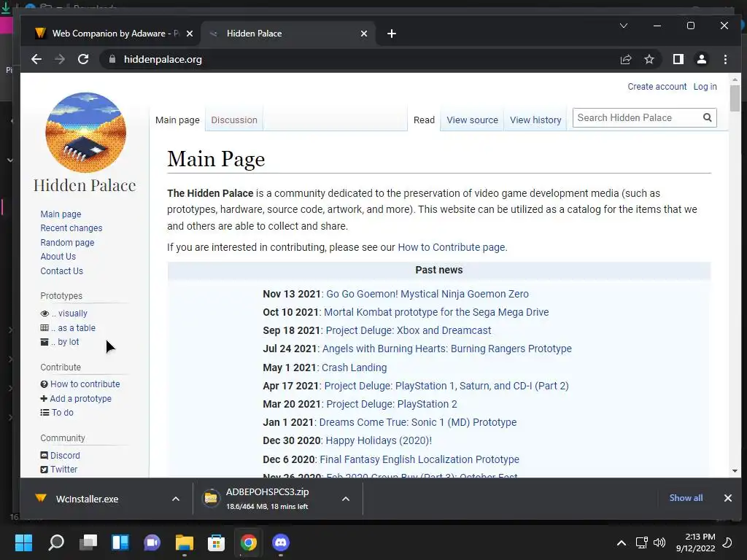Open the tab search dropdown chevron
Screen dimensions: 747x560
(x=624, y=26)
